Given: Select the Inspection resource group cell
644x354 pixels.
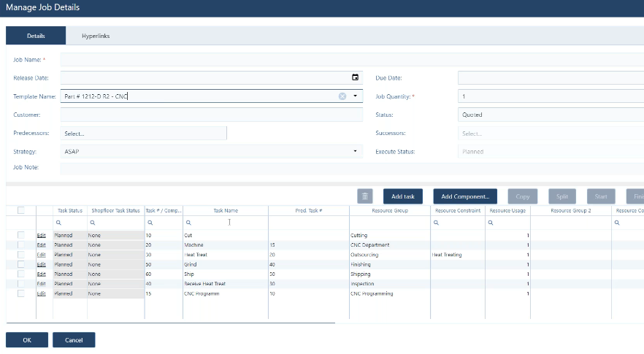Looking at the screenshot, I should (390, 284).
